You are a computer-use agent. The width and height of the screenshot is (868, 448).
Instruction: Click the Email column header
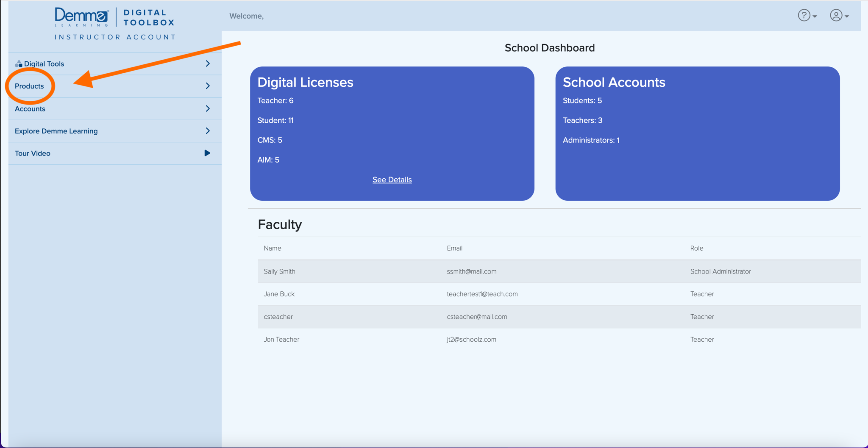tap(454, 248)
